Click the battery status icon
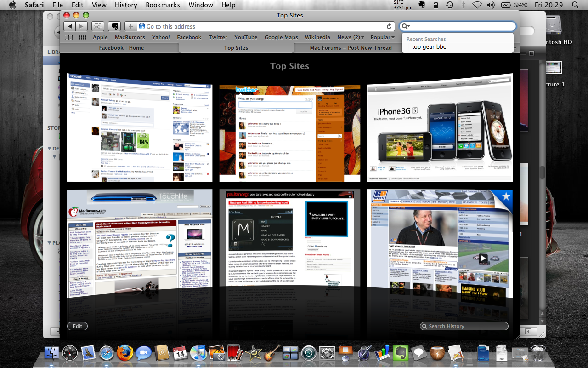Screen dimensions: 588x368 (506, 5)
